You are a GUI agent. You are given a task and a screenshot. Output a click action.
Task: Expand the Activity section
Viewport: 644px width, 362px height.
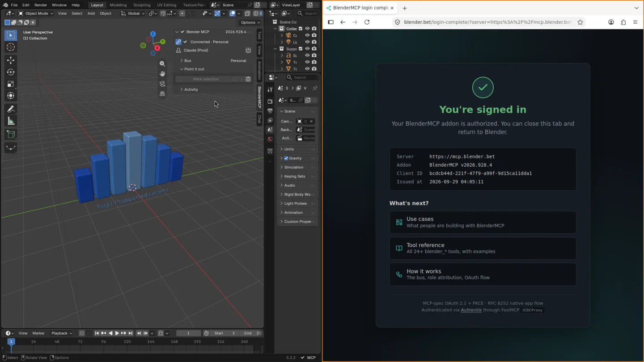click(x=191, y=89)
